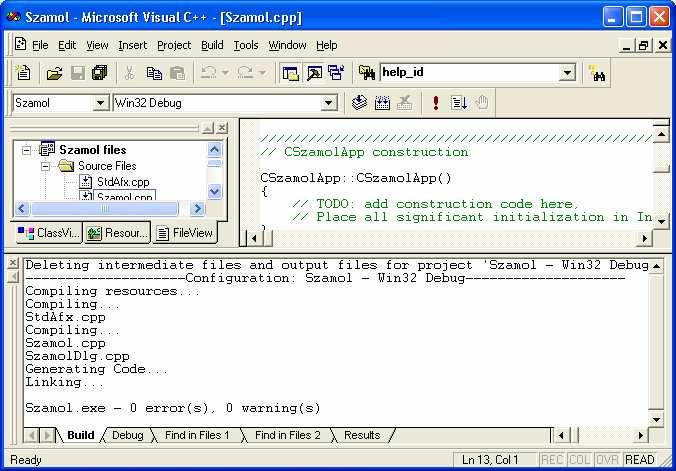Image resolution: width=676 pixels, height=471 pixels.
Task: Click workspace tree scroll up arrow
Action: pyautogui.click(x=214, y=150)
